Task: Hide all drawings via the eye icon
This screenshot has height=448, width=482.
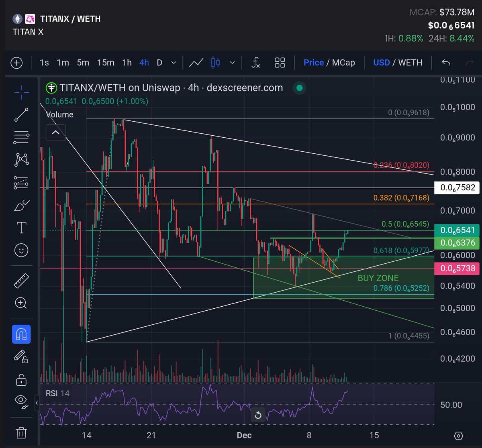Action: point(21,401)
